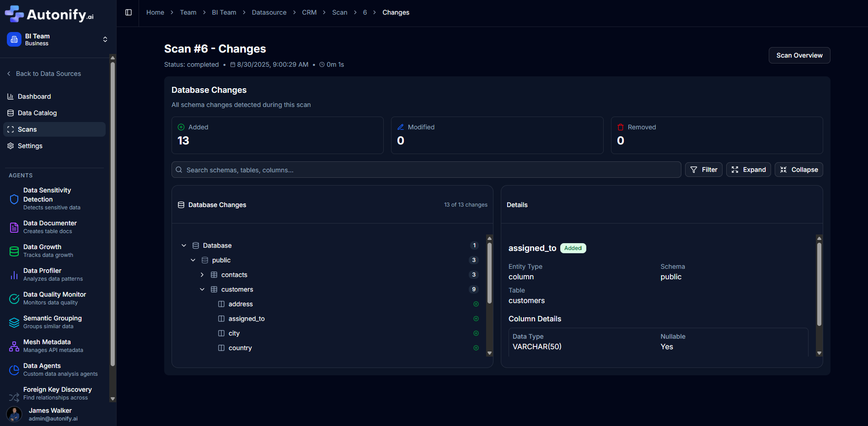Click the added indicator on city row

click(476, 333)
